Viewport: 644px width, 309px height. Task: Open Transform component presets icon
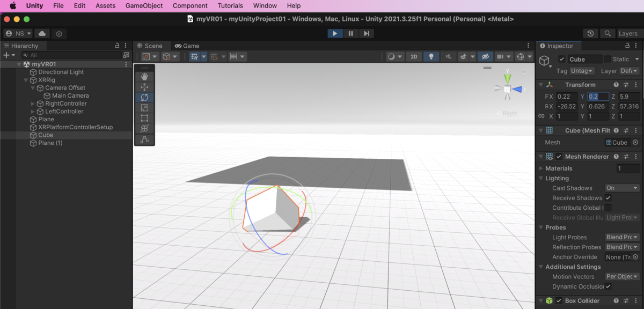coord(626,85)
